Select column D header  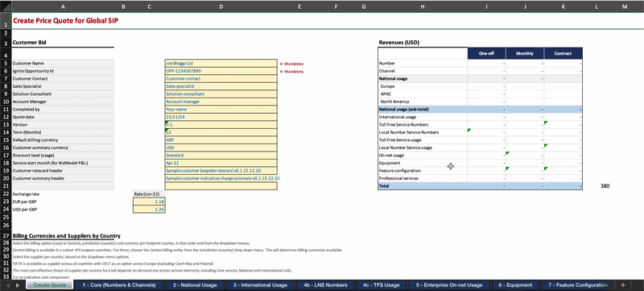(x=221, y=6)
